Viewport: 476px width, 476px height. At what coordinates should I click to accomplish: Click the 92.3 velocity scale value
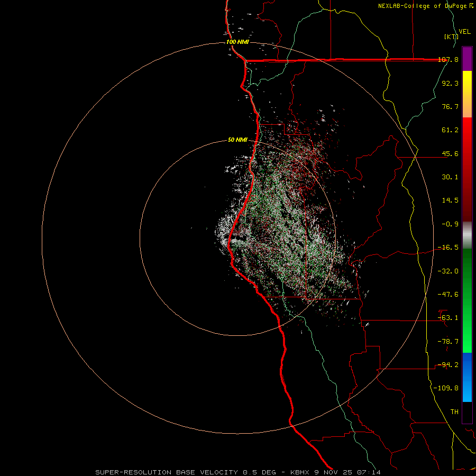[450, 83]
